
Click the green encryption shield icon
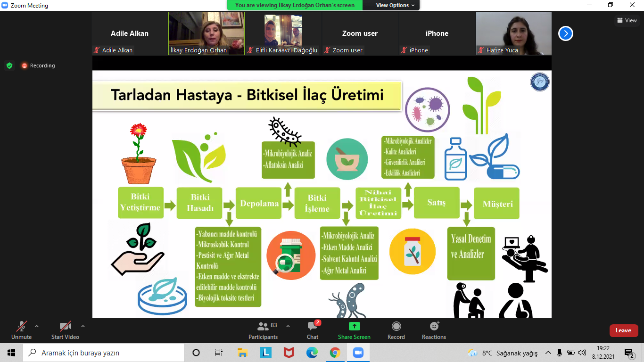(x=9, y=66)
